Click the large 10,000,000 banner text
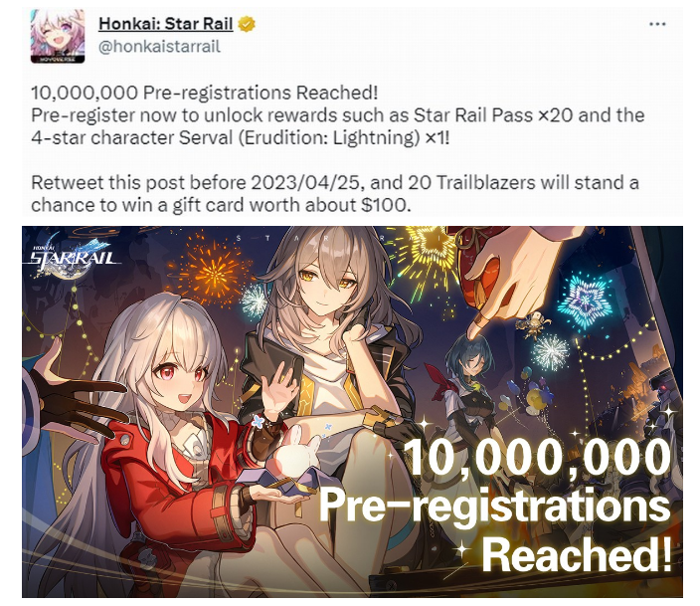 (x=538, y=457)
